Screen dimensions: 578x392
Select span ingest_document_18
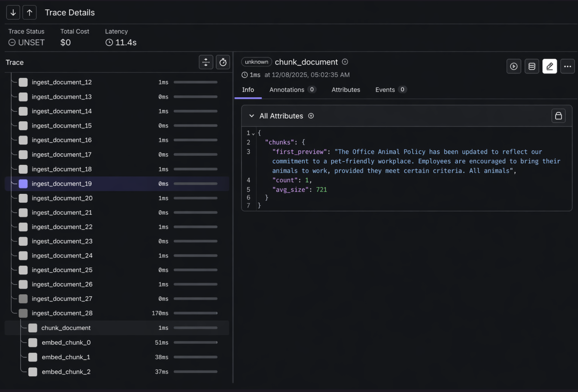tap(117, 169)
